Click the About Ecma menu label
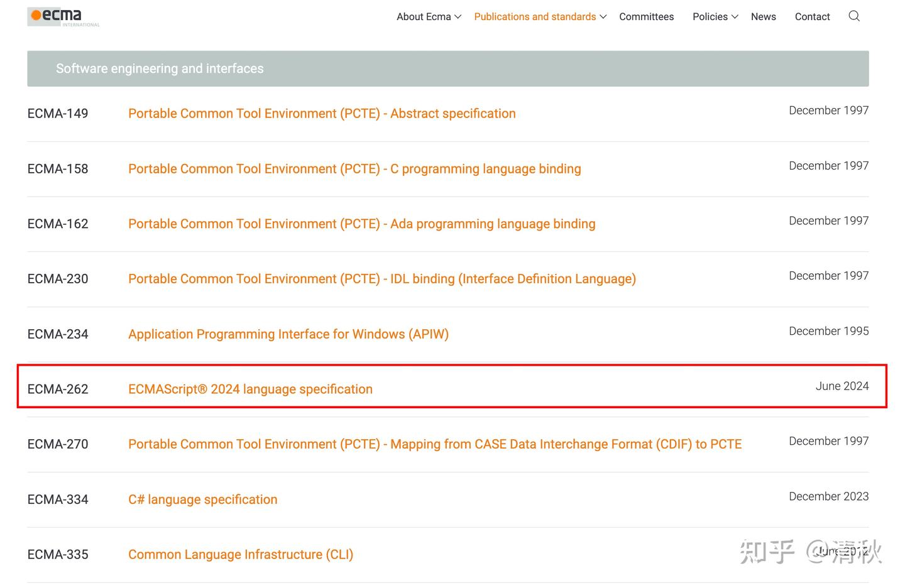 [423, 17]
